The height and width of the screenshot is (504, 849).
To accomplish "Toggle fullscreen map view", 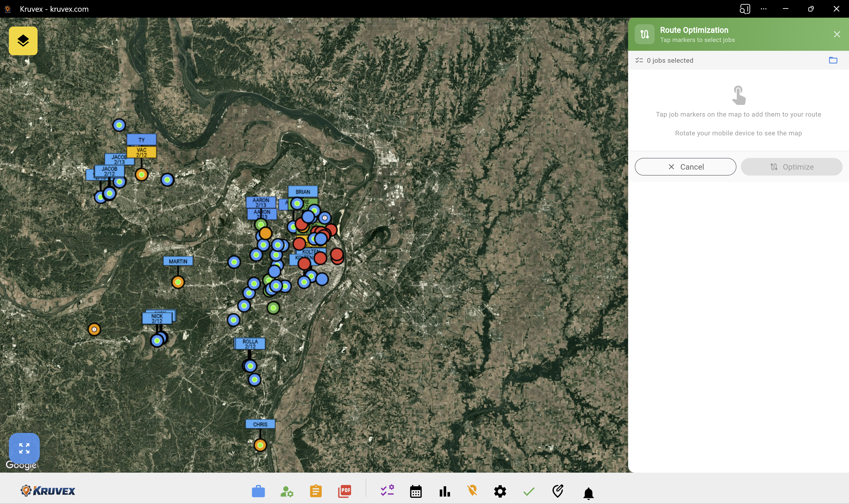I will pos(24,448).
